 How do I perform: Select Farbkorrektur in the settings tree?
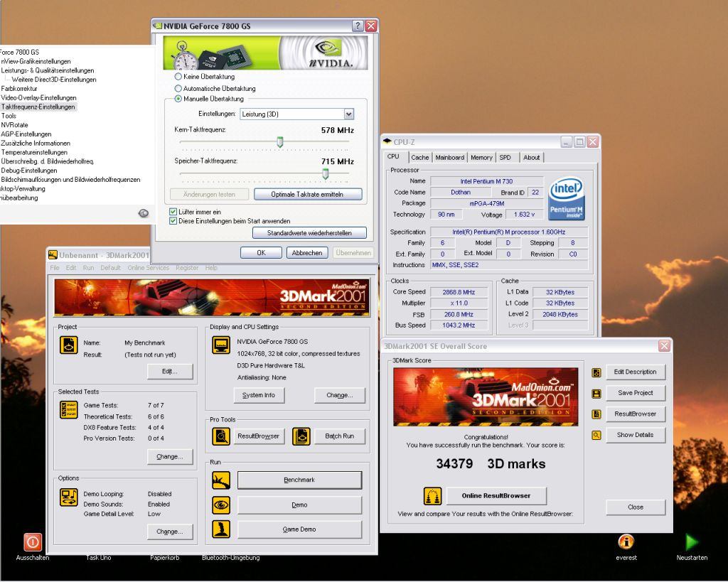pos(19,89)
